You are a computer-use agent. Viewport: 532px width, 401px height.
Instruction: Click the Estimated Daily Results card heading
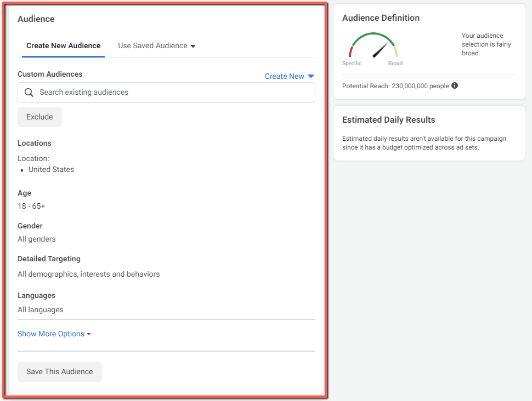coord(388,119)
